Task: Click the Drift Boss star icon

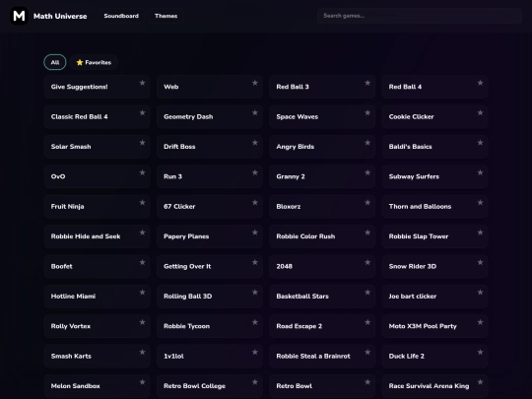Action: pos(255,143)
